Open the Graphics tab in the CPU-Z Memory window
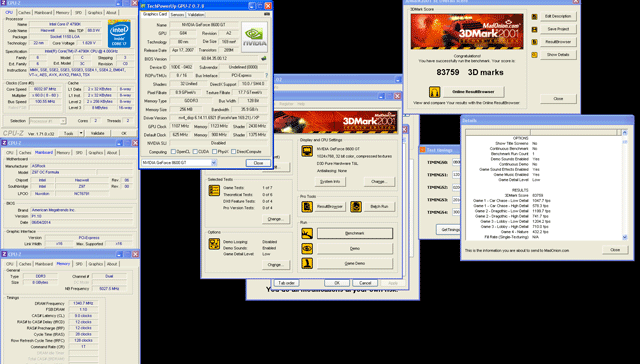The height and width of the screenshot is (364, 640). point(96,264)
